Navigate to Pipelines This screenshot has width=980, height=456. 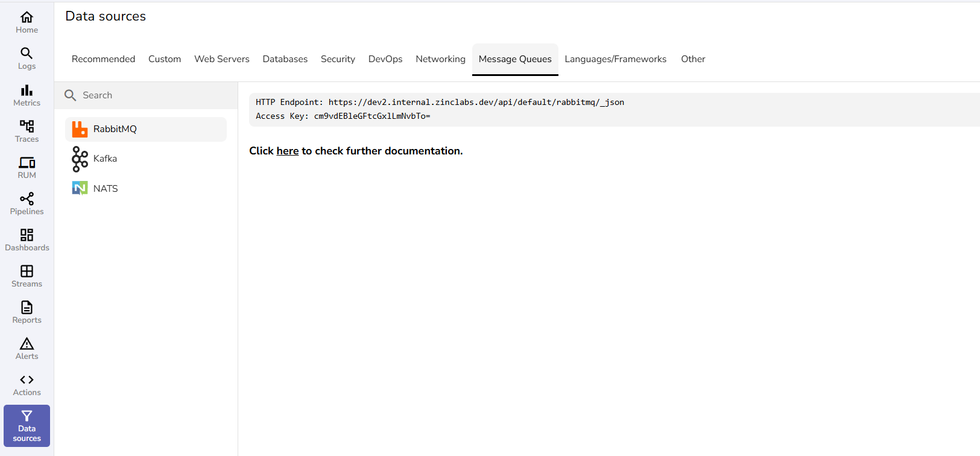[27, 204]
